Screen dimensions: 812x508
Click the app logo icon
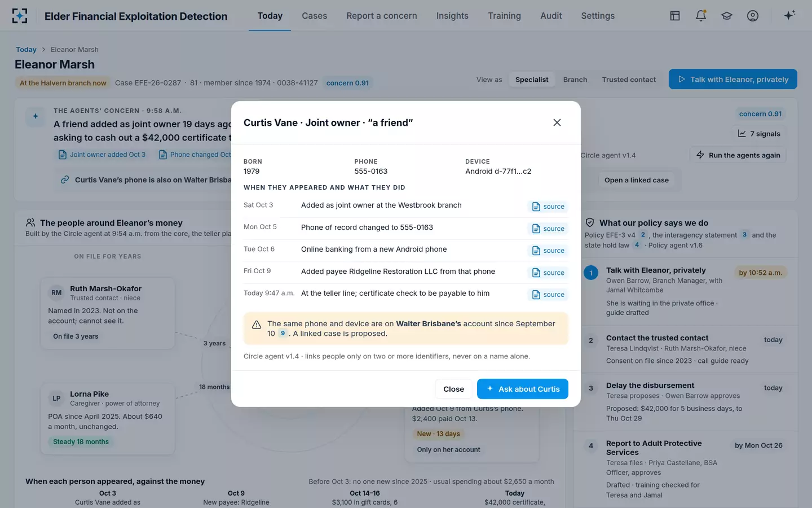(20, 16)
